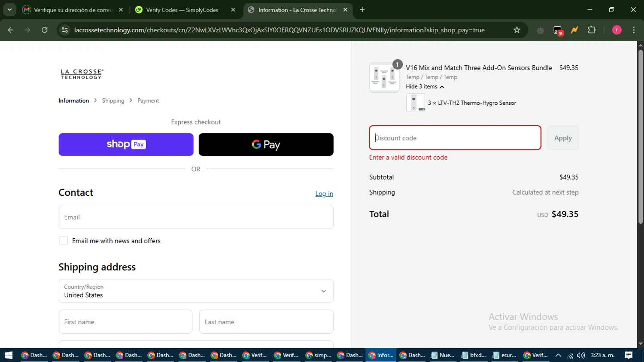Click the Last name field
644x362 pixels.
point(266,322)
